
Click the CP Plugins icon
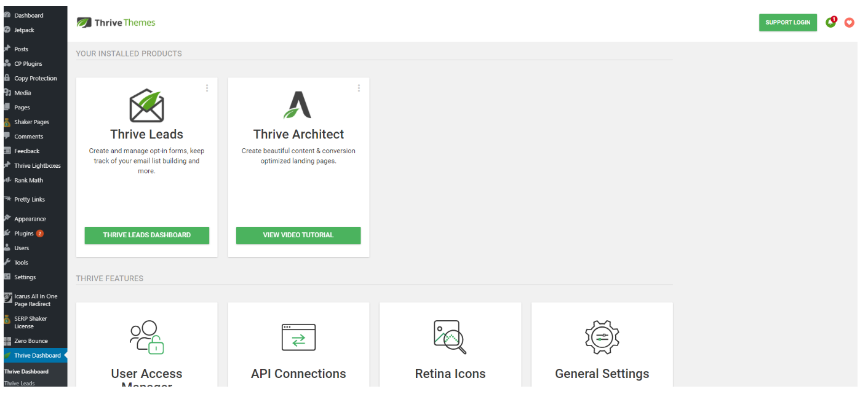click(7, 63)
